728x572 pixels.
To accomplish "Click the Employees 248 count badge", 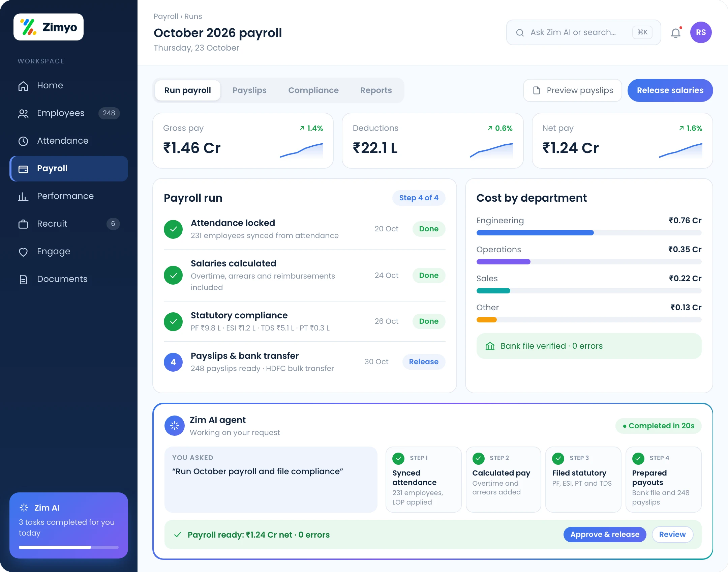I will point(109,113).
